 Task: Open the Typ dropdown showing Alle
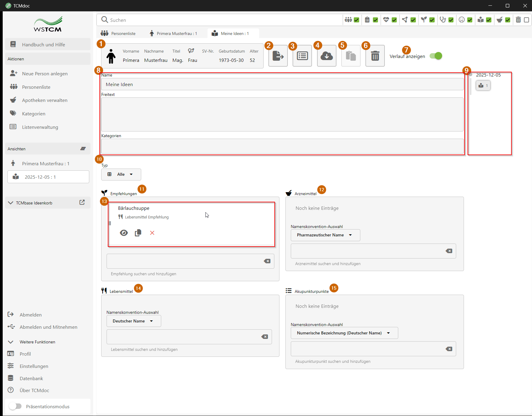(x=121, y=175)
